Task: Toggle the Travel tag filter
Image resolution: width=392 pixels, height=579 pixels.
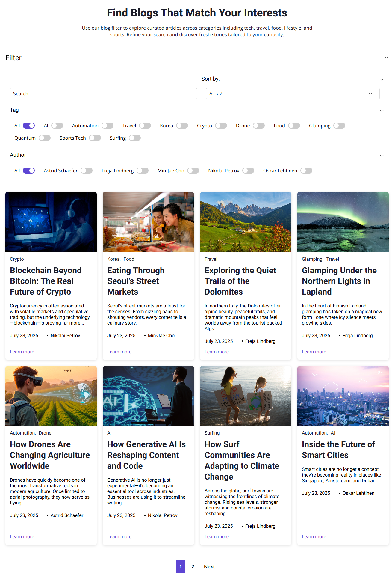Action: pos(145,126)
